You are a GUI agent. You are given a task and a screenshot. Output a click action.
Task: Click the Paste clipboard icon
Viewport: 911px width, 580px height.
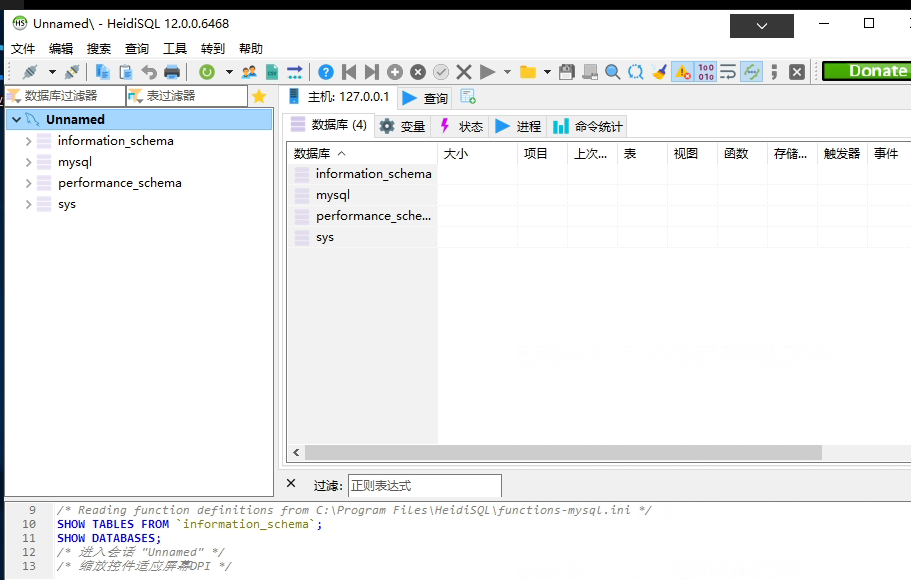point(125,72)
